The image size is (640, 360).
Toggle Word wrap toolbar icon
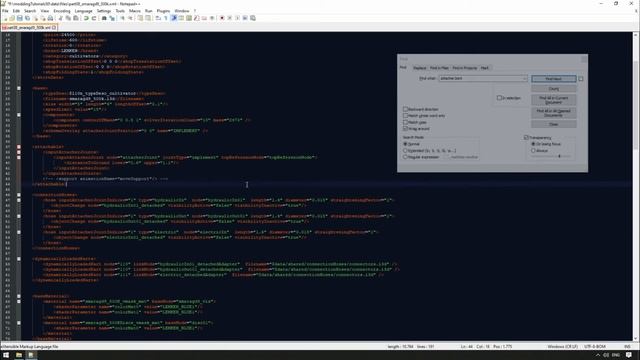158,18
